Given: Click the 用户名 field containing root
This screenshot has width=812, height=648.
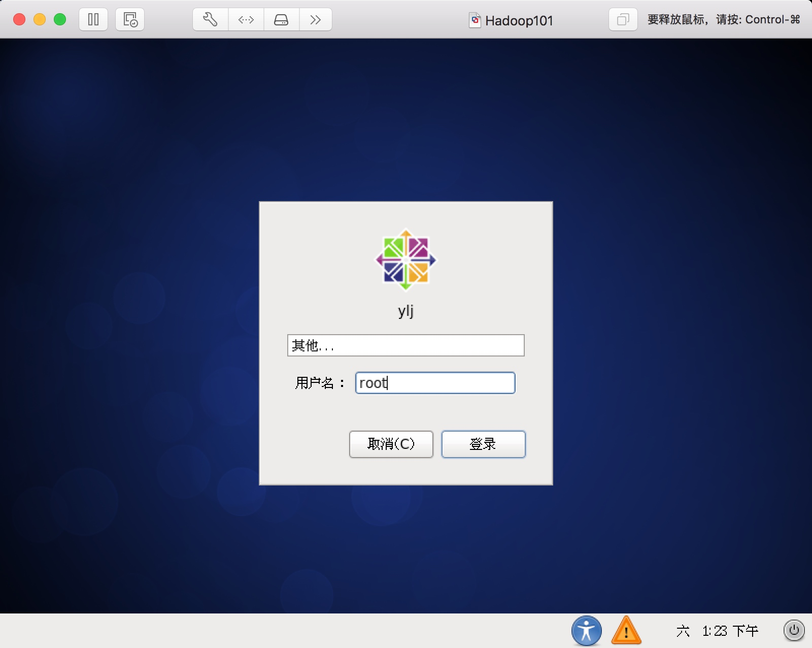Looking at the screenshot, I should pos(435,383).
